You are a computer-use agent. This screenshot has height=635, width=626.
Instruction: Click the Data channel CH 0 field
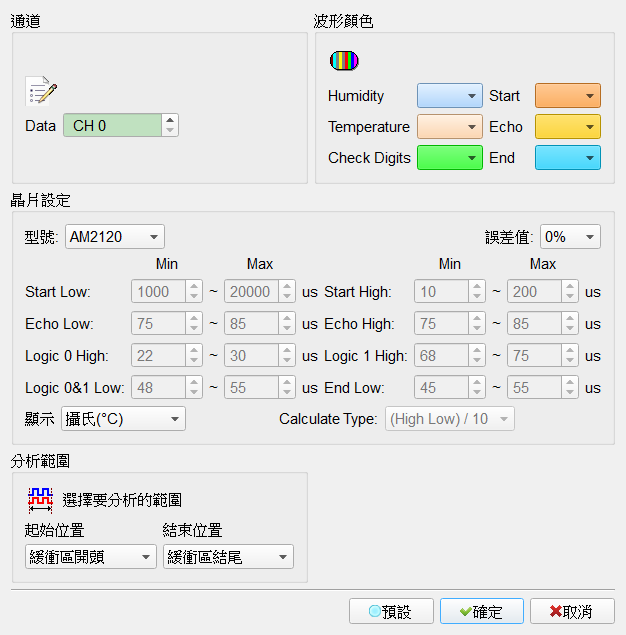[x=112, y=126]
